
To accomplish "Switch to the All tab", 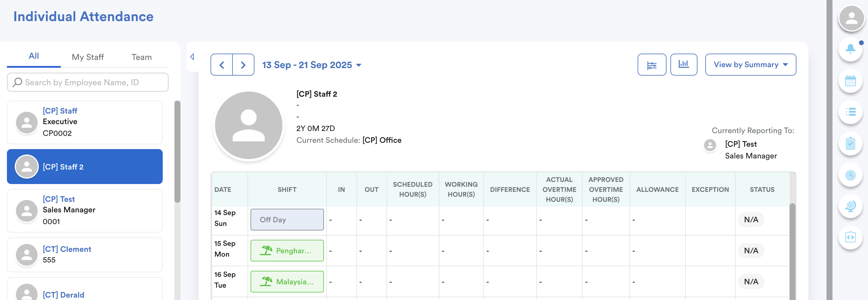I will coord(34,56).
